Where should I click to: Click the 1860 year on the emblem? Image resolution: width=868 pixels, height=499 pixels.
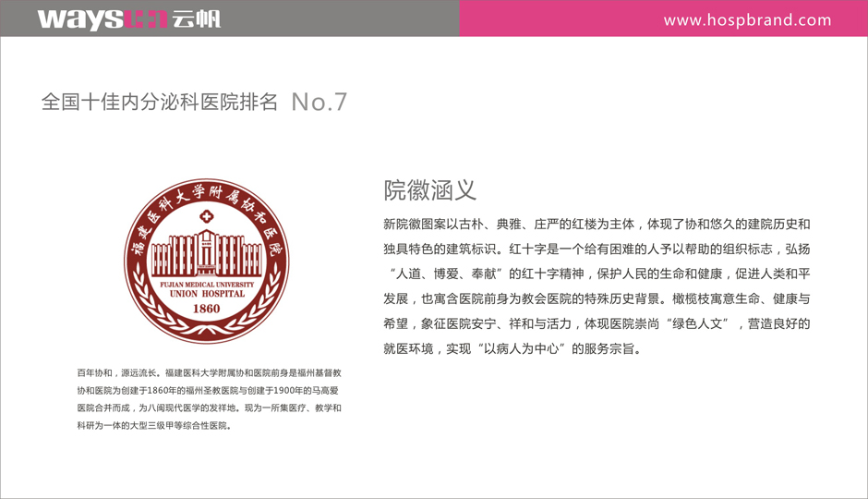click(207, 309)
